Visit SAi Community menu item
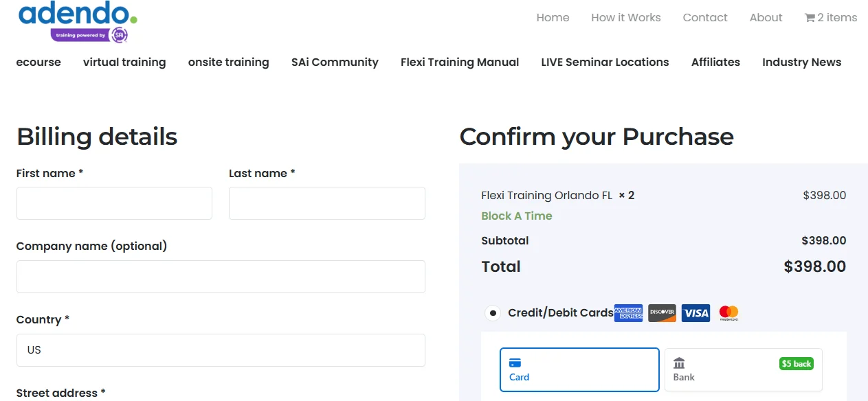This screenshot has height=401, width=868. point(335,62)
